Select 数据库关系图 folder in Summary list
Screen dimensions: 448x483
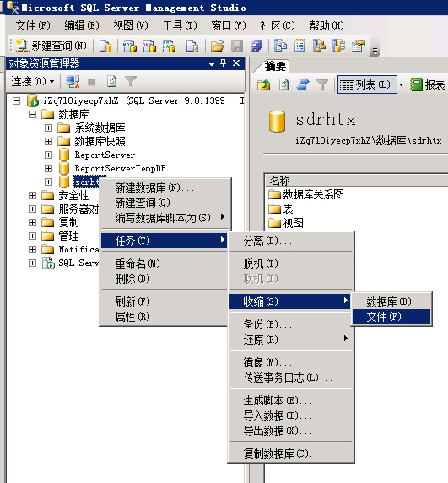[x=306, y=194]
